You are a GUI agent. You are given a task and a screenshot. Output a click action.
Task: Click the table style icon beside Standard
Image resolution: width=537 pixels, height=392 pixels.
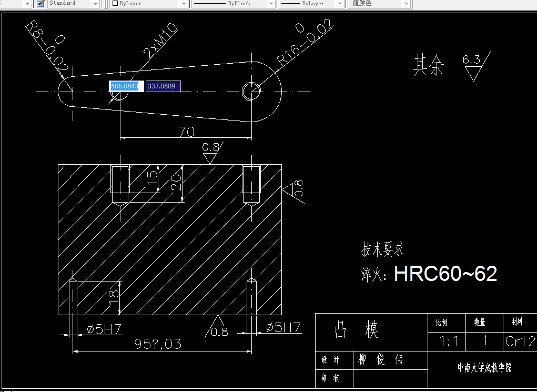[40, 4]
